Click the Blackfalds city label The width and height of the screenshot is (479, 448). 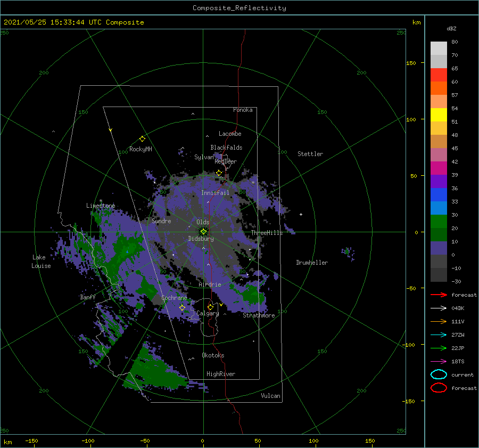point(226,148)
